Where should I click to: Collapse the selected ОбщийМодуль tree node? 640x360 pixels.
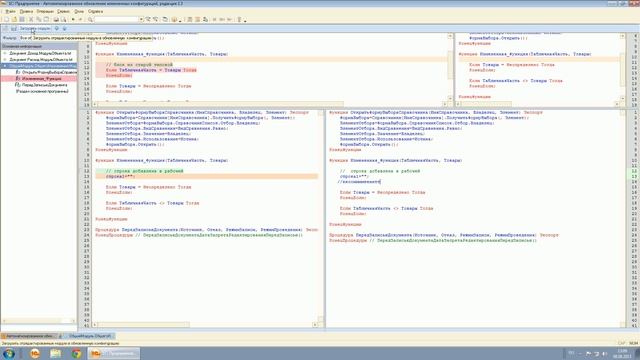[x=5, y=66]
